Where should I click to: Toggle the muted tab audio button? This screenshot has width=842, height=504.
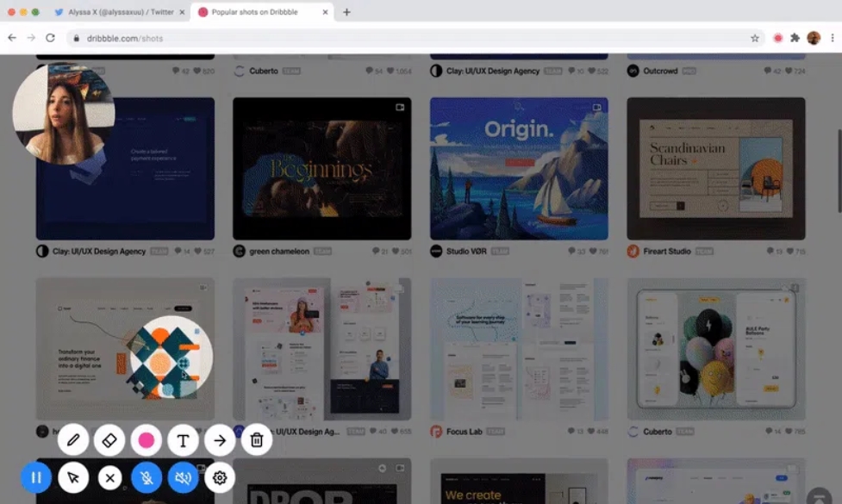183,477
